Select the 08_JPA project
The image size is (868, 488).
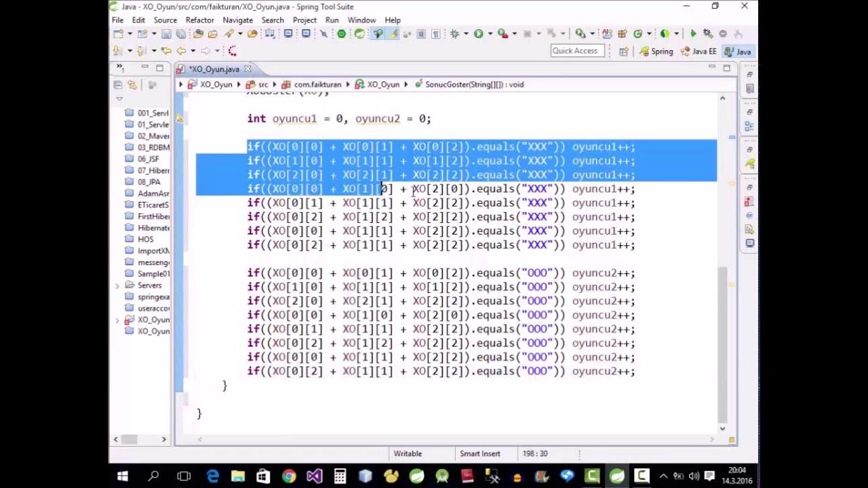point(143,182)
